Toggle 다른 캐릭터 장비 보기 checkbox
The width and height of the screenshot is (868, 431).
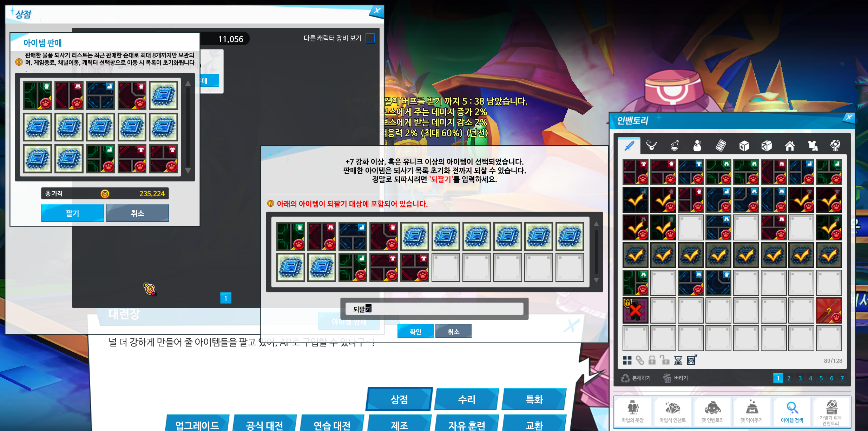[x=370, y=38]
